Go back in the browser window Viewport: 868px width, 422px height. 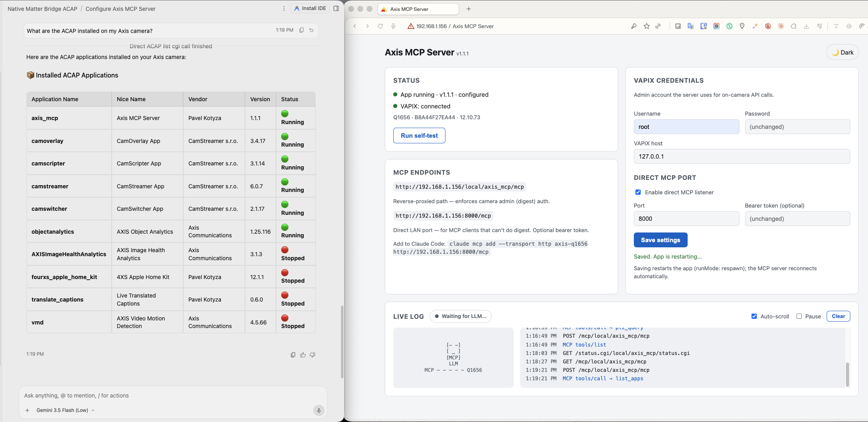click(x=355, y=26)
